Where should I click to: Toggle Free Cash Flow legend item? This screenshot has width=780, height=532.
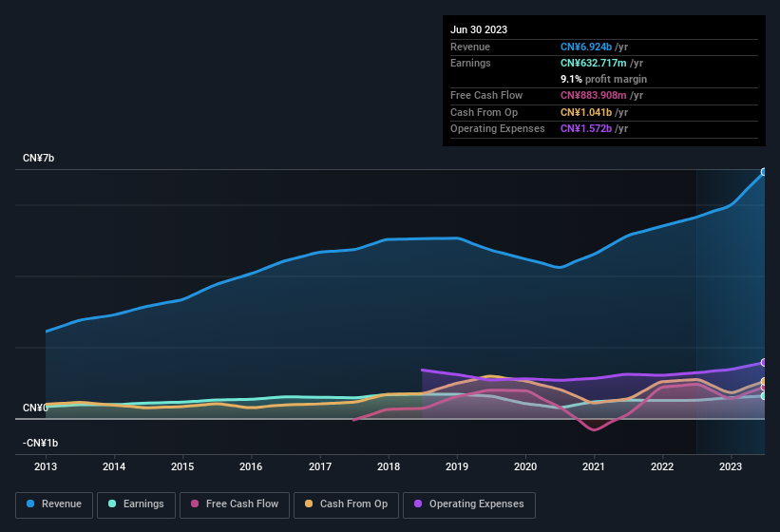[235, 504]
